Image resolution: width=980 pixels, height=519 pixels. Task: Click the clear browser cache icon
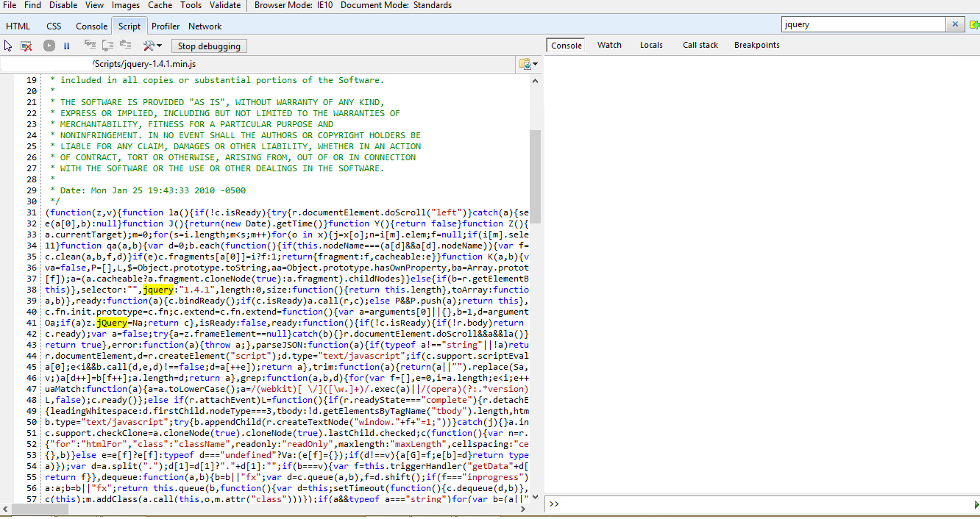[26, 46]
